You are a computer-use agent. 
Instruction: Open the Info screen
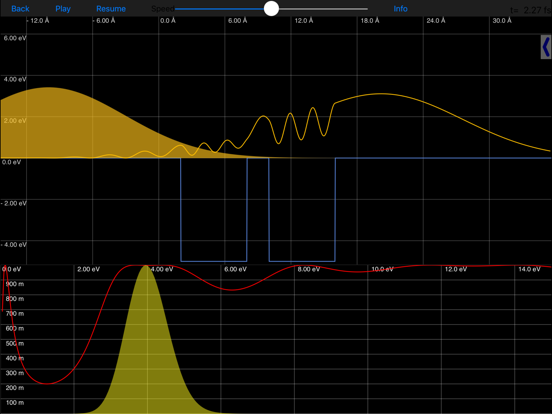click(400, 9)
